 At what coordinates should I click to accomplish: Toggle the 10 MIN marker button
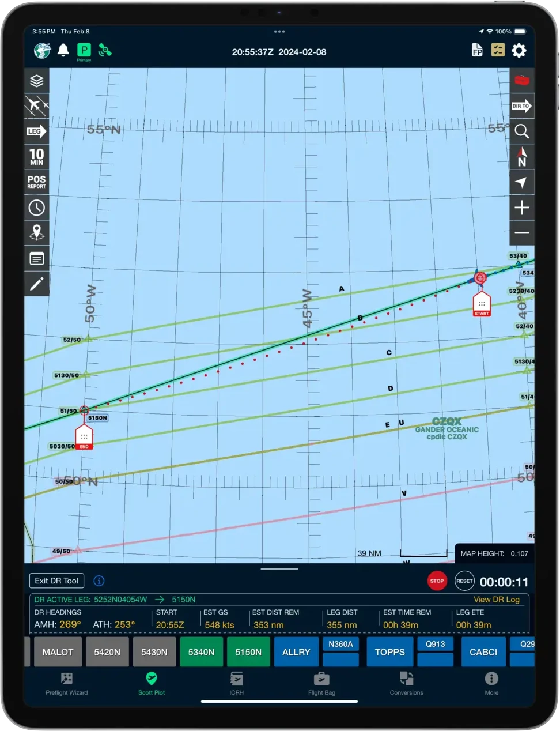[x=37, y=157]
